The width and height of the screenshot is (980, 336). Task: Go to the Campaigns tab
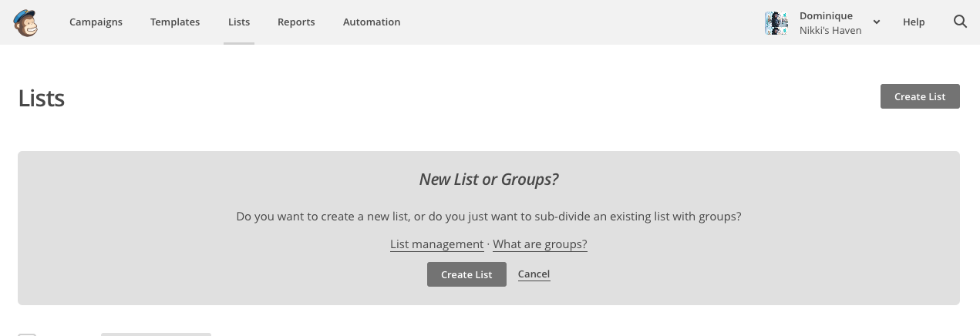click(x=96, y=22)
